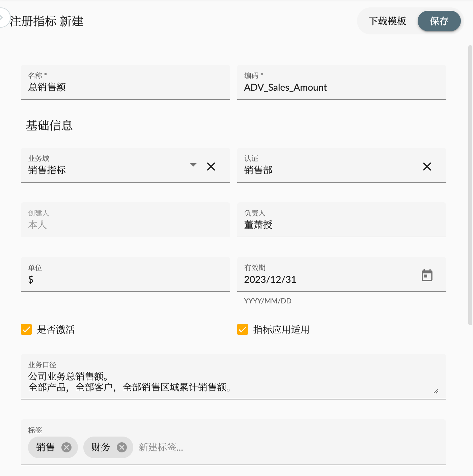Click the 有效期 date value 2023/12/31

[x=270, y=279]
